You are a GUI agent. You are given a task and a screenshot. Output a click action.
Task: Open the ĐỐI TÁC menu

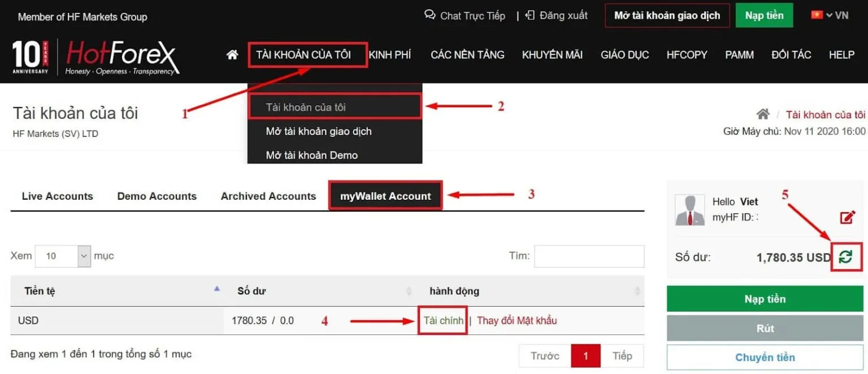tap(791, 55)
